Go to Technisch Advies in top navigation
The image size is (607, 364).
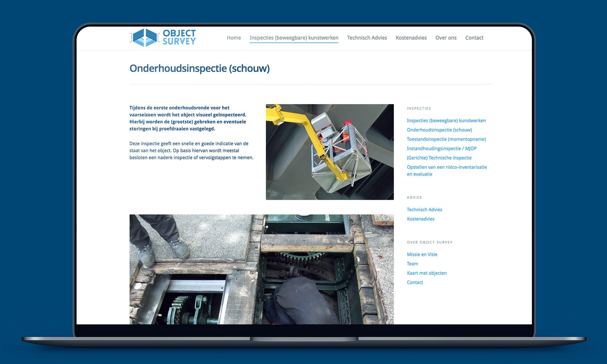tap(367, 38)
